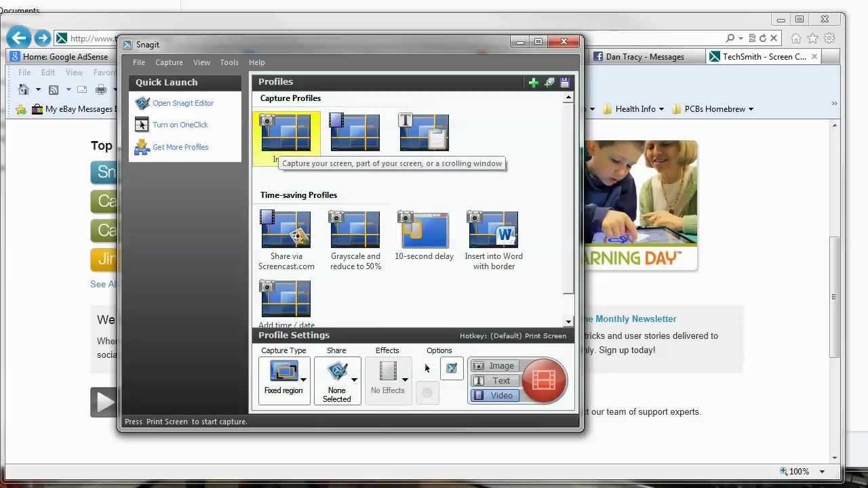Click the big red Capture button
868x488 pixels.
pos(544,380)
